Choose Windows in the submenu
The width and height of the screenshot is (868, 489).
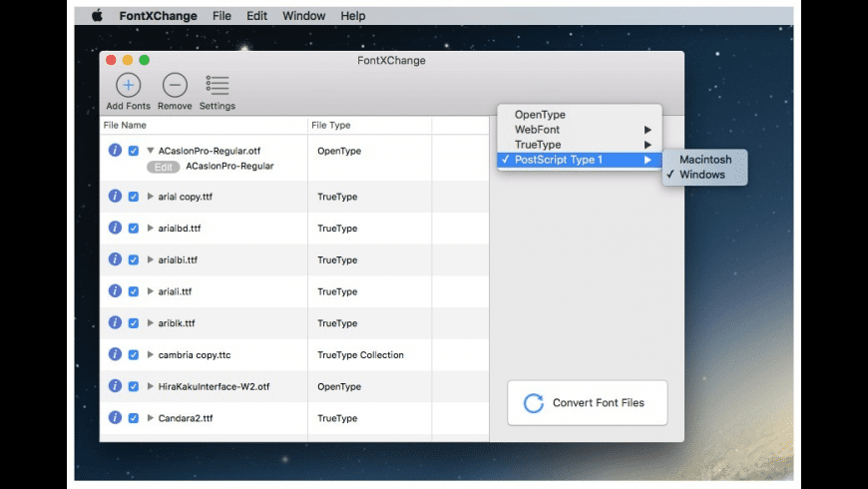pos(704,175)
